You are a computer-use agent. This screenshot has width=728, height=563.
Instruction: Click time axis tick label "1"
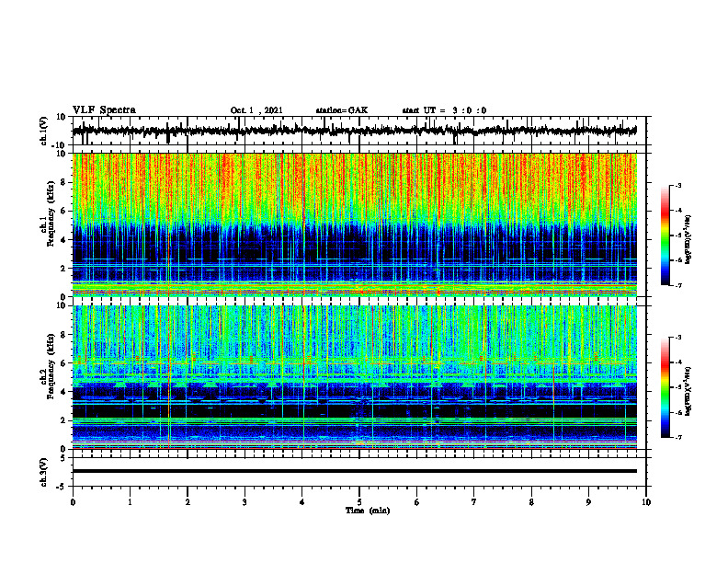(130, 502)
